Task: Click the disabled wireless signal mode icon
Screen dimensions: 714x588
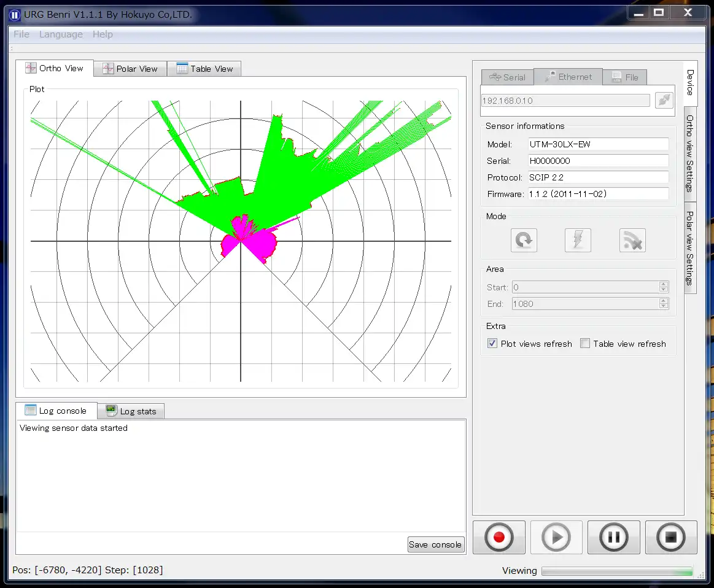Action: (632, 240)
